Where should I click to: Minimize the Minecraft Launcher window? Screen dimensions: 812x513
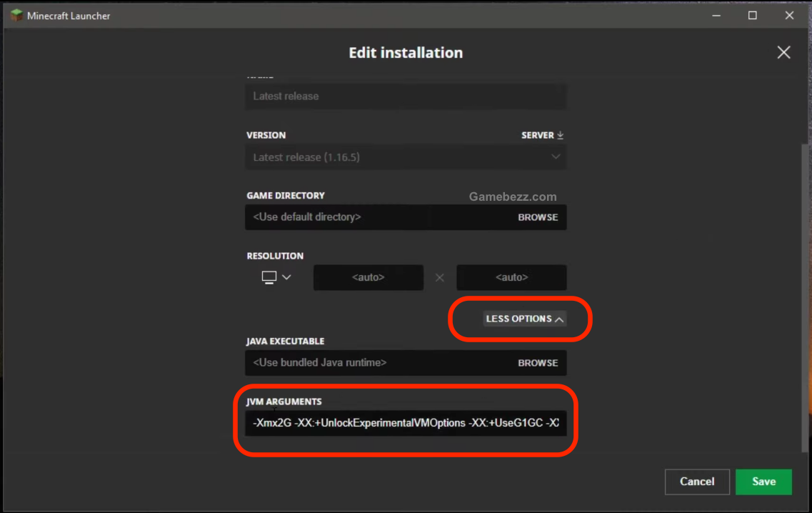pyautogui.click(x=716, y=16)
